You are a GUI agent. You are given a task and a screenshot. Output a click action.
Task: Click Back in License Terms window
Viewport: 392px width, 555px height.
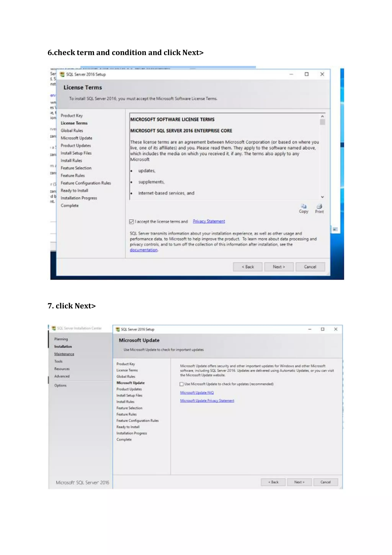point(248,267)
